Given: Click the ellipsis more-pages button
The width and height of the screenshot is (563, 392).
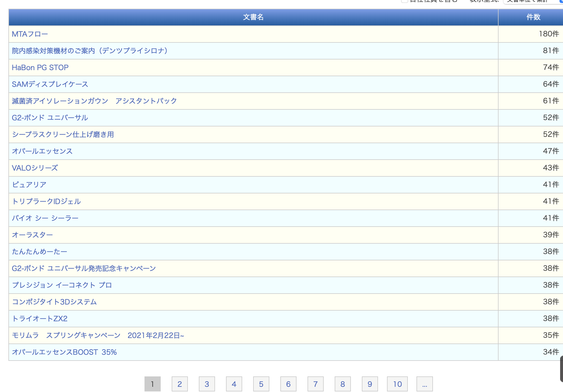Looking at the screenshot, I should (x=425, y=384).
